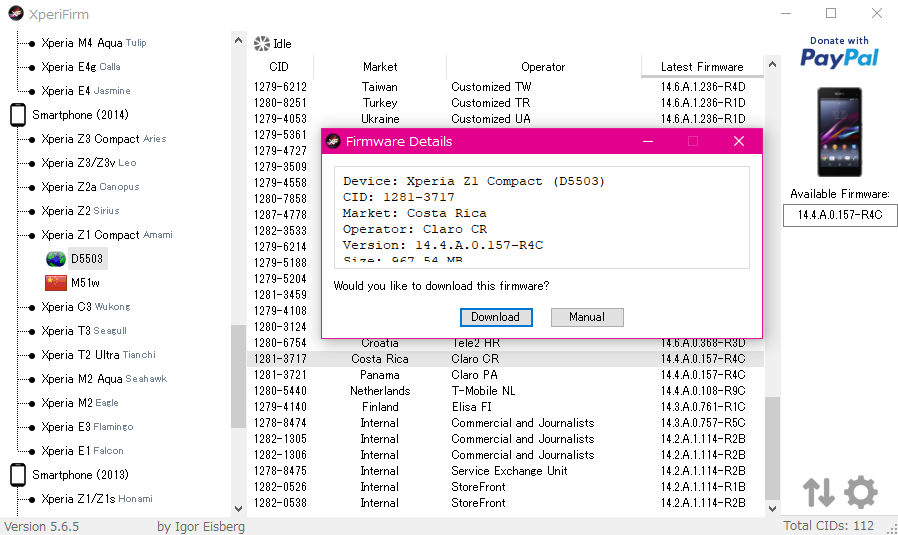Select Xperia Z3 Compact Aries
The image size is (898, 535).
[x=104, y=139]
